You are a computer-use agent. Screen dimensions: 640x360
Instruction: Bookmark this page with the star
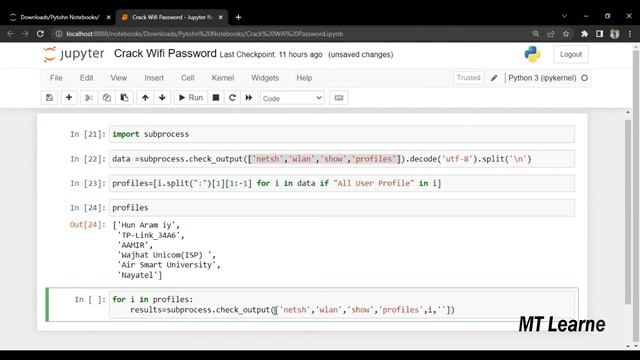coord(566,34)
